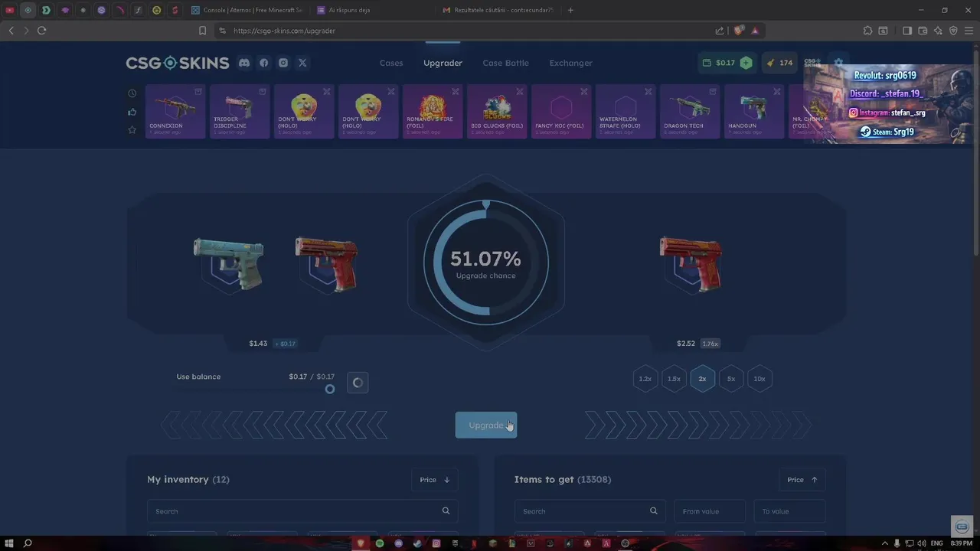Open the CSGO-Skins Discord link icon
This screenshot has height=551, width=980.
(x=244, y=63)
